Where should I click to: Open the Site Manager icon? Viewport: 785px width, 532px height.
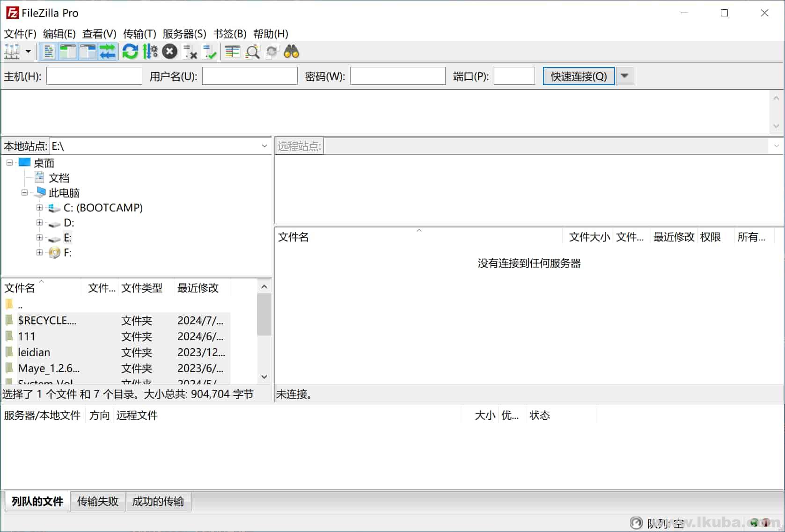12,51
